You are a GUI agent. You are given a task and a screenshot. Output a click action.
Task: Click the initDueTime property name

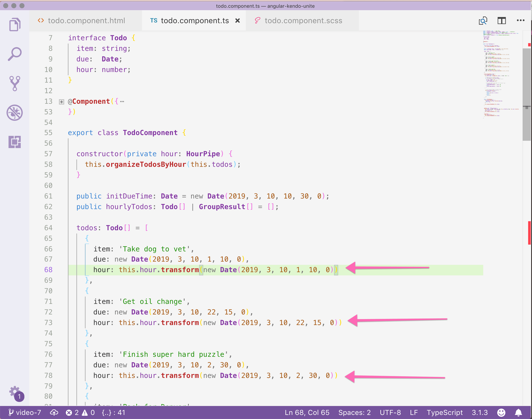pyautogui.click(x=129, y=196)
